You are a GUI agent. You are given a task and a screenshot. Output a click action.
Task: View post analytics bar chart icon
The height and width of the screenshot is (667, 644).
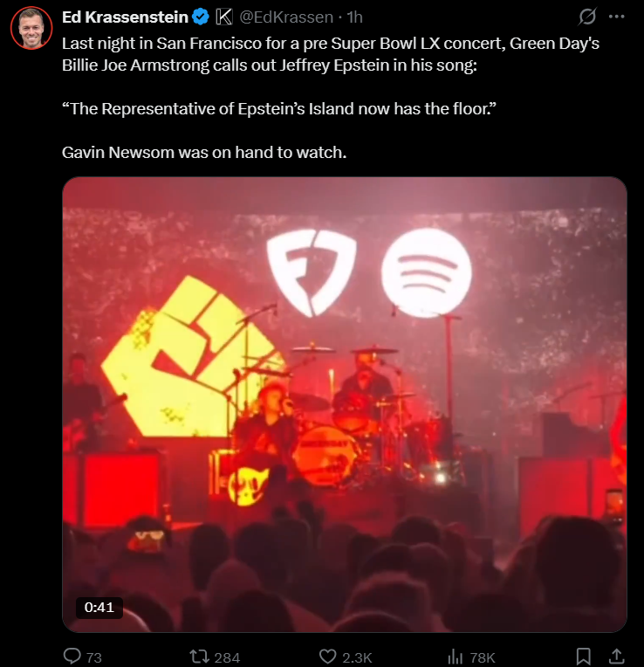click(x=455, y=657)
